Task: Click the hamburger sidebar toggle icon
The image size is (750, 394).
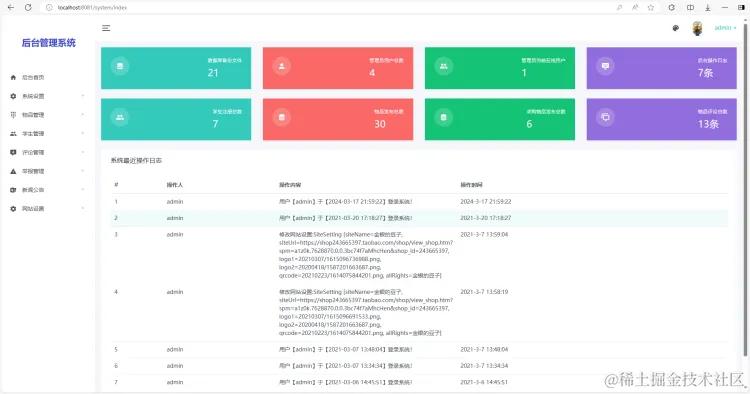Action: coord(106,28)
